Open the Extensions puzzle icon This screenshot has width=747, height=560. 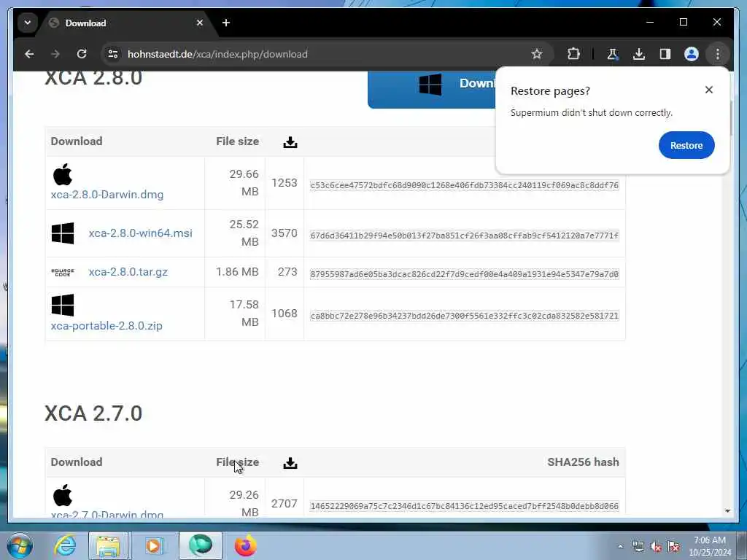click(x=573, y=54)
